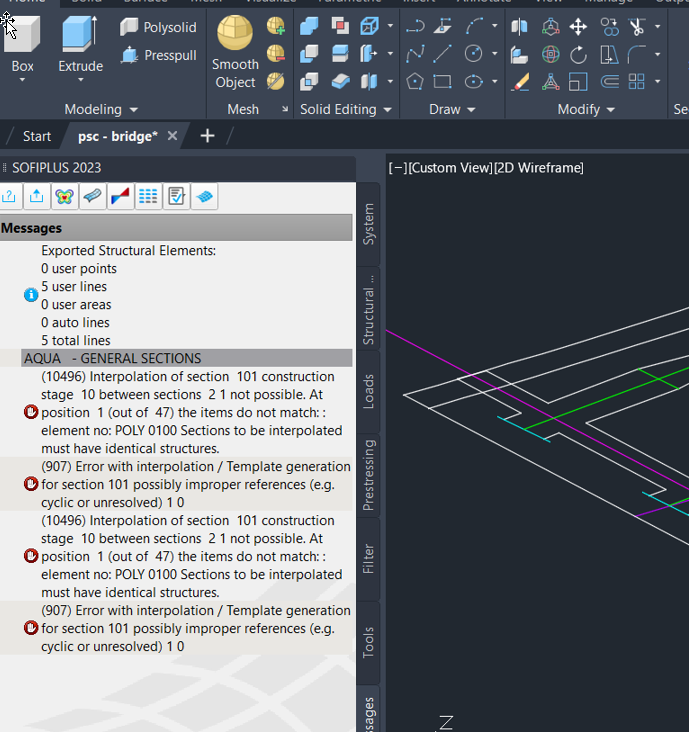Click the 2D Wireframe visual style label
Screen dimensions: 689x732
click(x=539, y=168)
